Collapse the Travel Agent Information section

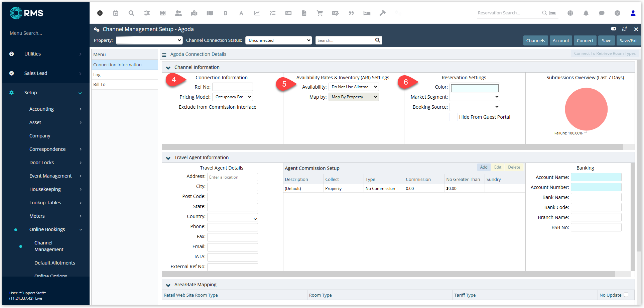tap(168, 158)
